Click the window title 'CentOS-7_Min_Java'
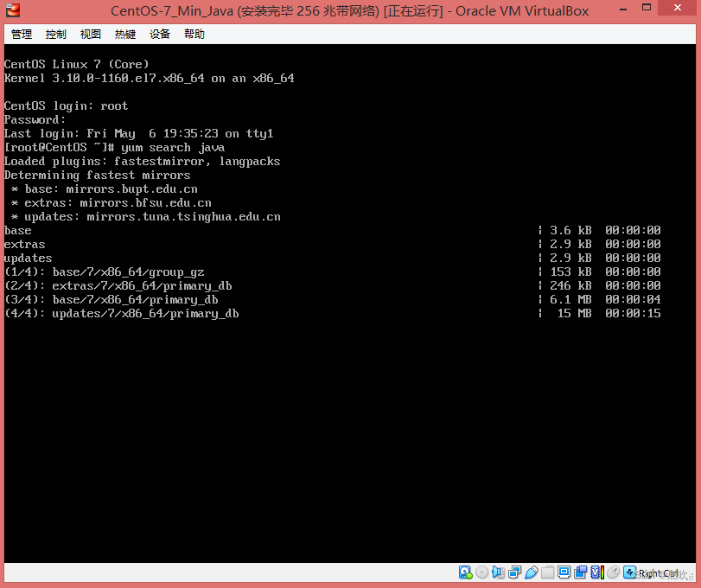The image size is (701, 588). point(172,10)
